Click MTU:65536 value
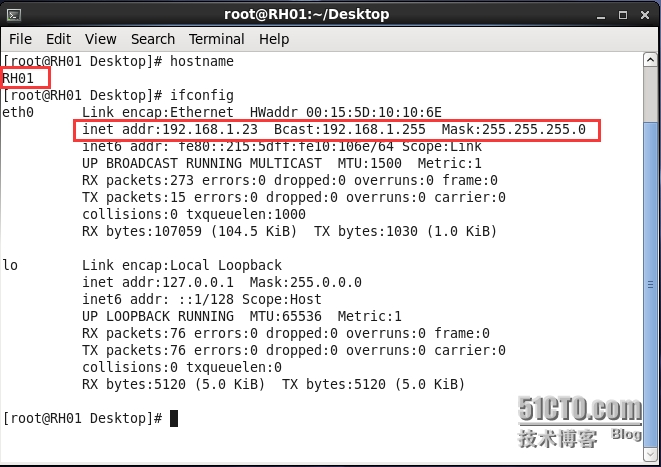661x467 pixels. (x=285, y=316)
